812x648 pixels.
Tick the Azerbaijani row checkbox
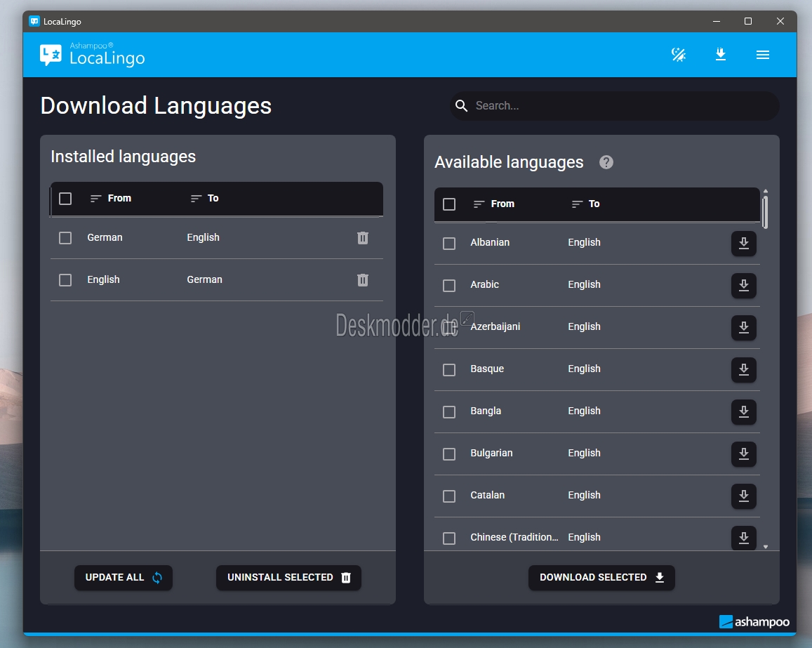[x=449, y=327]
